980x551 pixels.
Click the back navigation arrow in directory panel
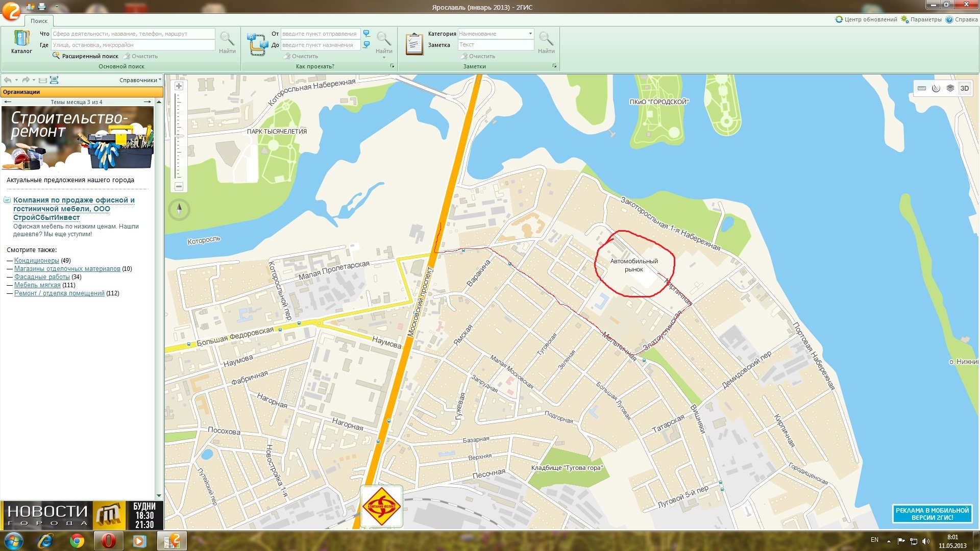8,80
